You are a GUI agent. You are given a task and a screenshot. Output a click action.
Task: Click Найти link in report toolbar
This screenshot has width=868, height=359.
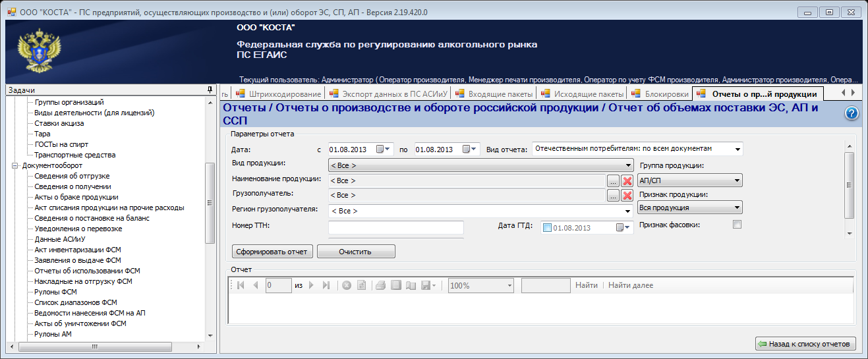[586, 285]
